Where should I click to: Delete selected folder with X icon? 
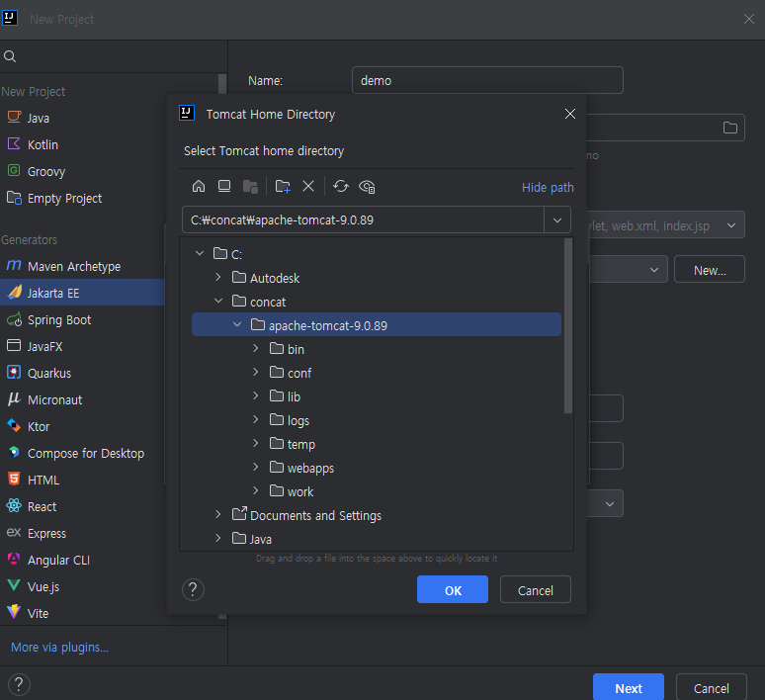[308, 186]
